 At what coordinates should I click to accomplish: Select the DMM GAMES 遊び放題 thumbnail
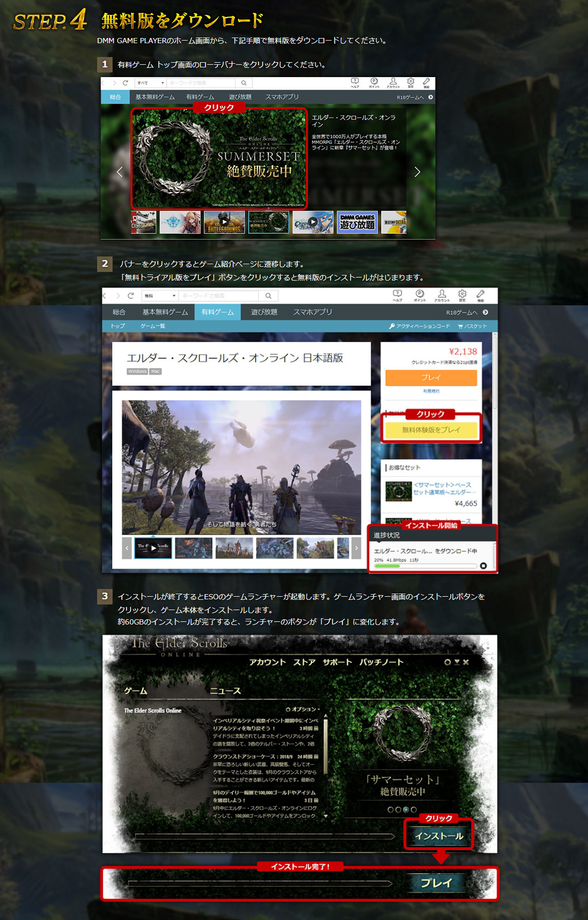pos(357,223)
